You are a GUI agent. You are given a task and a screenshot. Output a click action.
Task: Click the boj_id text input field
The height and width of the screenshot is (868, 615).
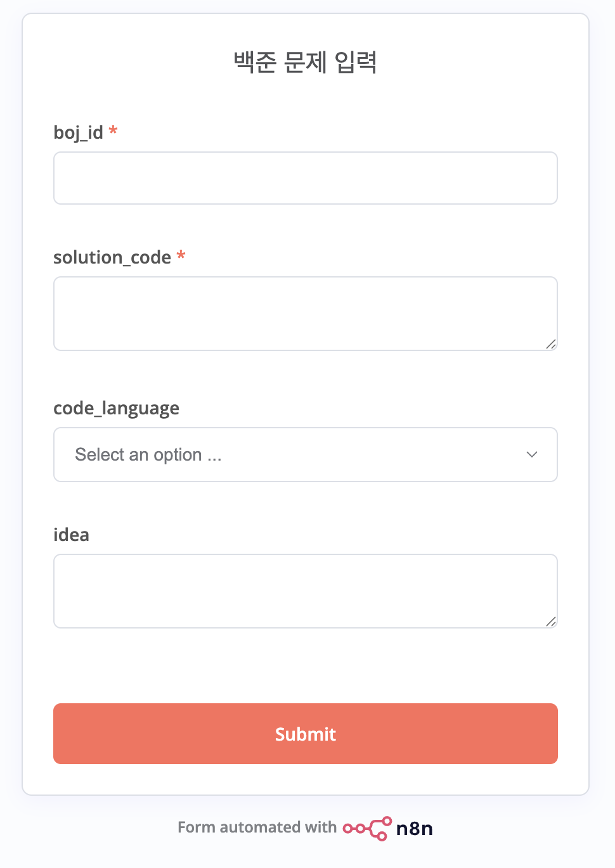tap(305, 178)
